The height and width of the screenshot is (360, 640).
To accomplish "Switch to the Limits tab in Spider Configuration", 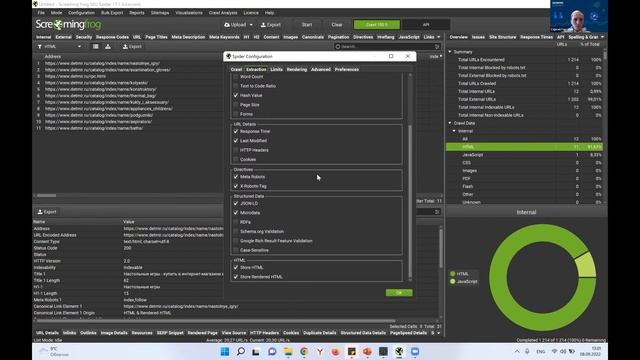I will click(276, 69).
